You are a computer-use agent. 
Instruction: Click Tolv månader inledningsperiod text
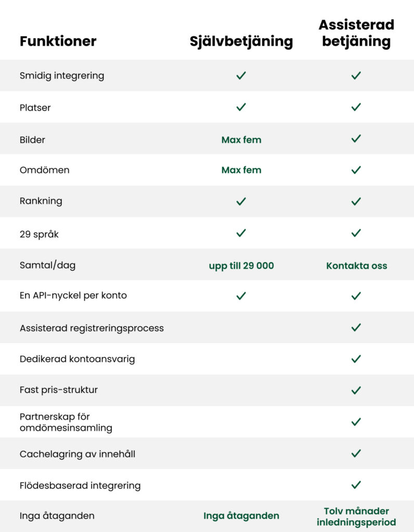click(356, 516)
